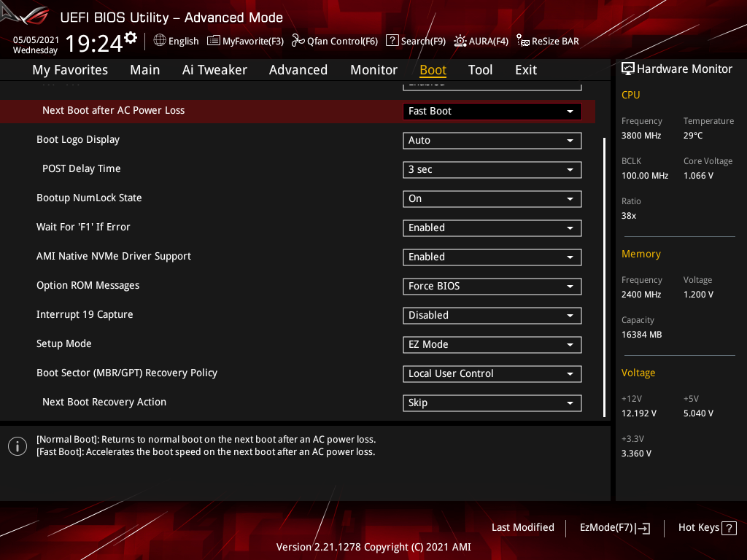This screenshot has height=560, width=747.
Task: Click +3.3V voltage value 3.360 V
Action: tap(635, 454)
